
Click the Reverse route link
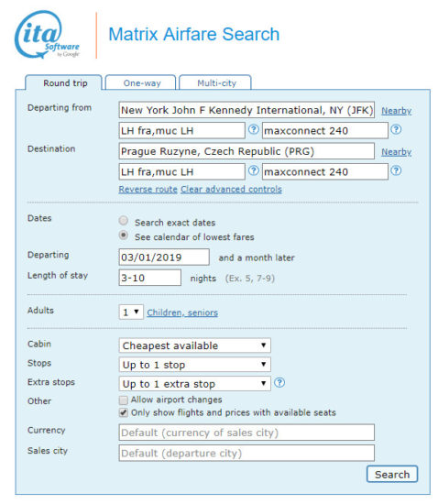coord(148,190)
